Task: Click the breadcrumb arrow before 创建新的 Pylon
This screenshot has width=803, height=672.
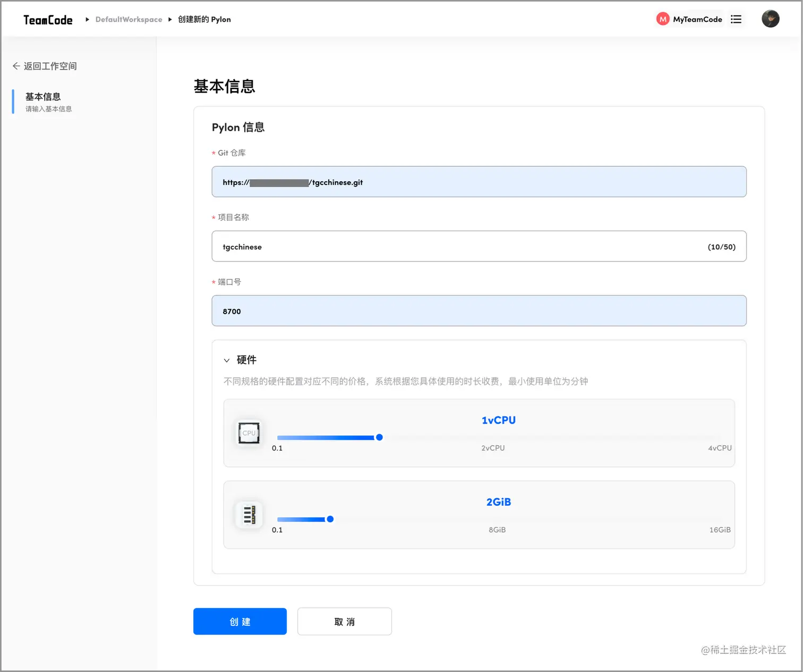Action: click(170, 20)
